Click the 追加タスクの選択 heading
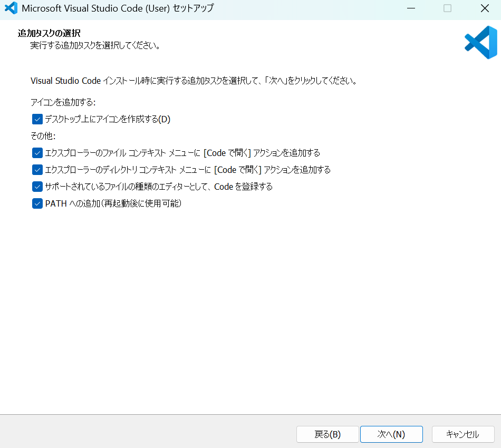Image resolution: width=501 pixels, height=448 pixels. (x=49, y=33)
